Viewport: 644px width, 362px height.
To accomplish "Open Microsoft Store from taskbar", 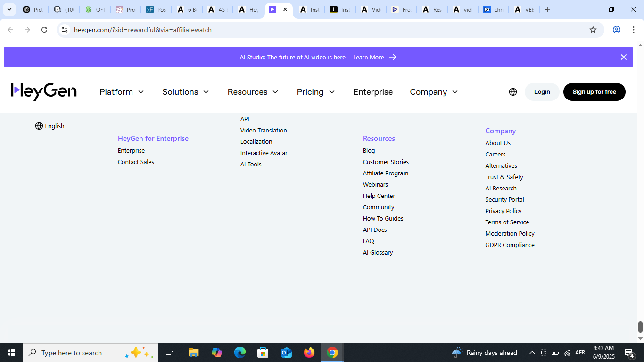I will coord(263,353).
